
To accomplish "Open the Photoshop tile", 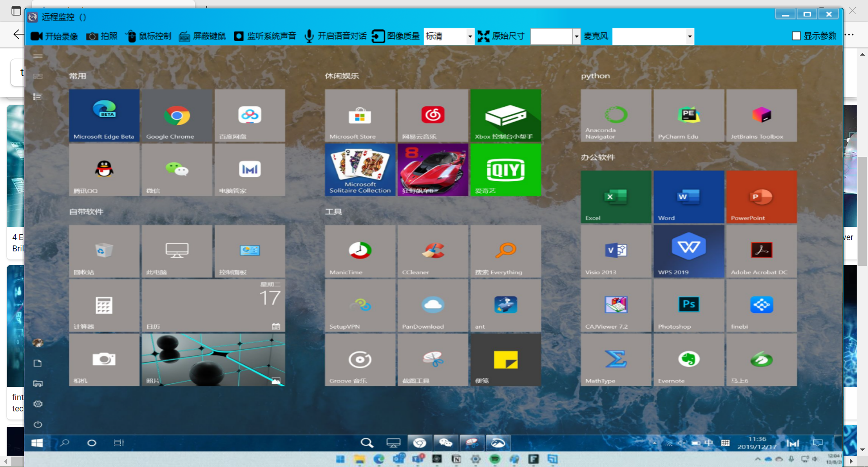I will click(x=689, y=306).
